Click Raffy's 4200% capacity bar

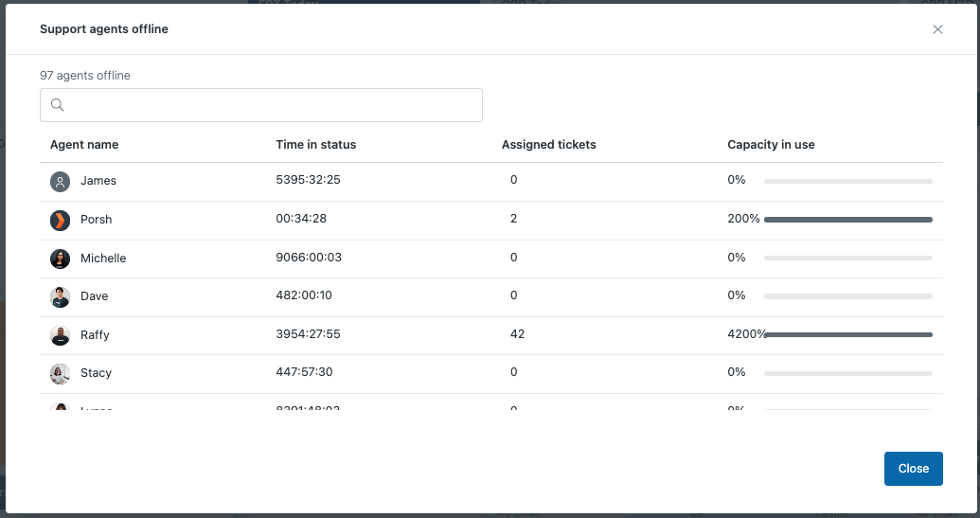coord(847,334)
